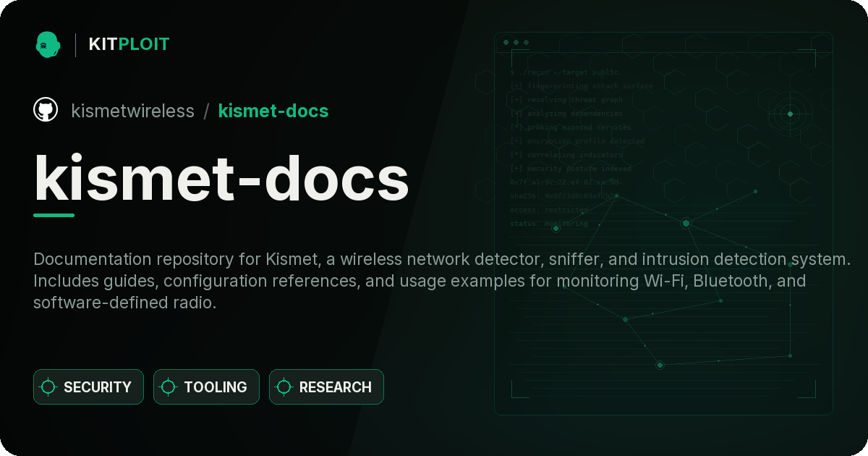868x456 pixels.
Task: Click the green underline below the title
Action: coord(54,215)
